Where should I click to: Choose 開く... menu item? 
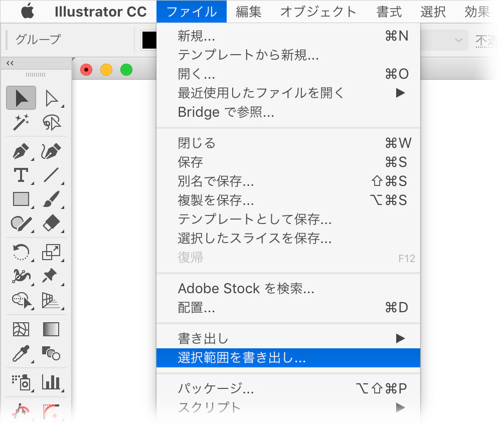coord(288,74)
